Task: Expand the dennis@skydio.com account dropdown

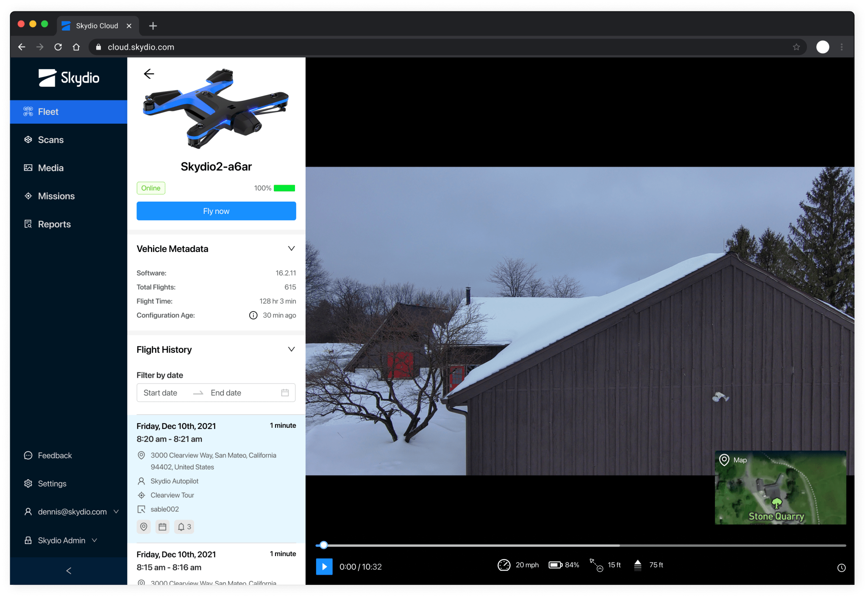Action: 71,512
